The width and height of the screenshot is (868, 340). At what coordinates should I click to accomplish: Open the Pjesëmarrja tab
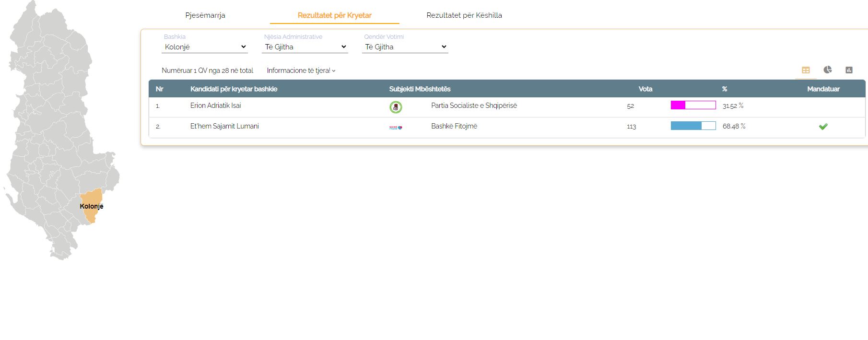[205, 15]
